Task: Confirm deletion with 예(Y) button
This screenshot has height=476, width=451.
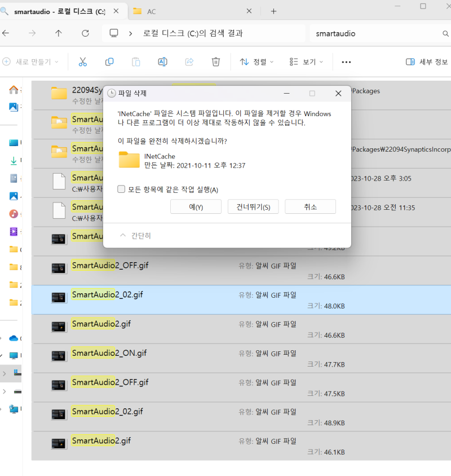Action: [x=196, y=207]
